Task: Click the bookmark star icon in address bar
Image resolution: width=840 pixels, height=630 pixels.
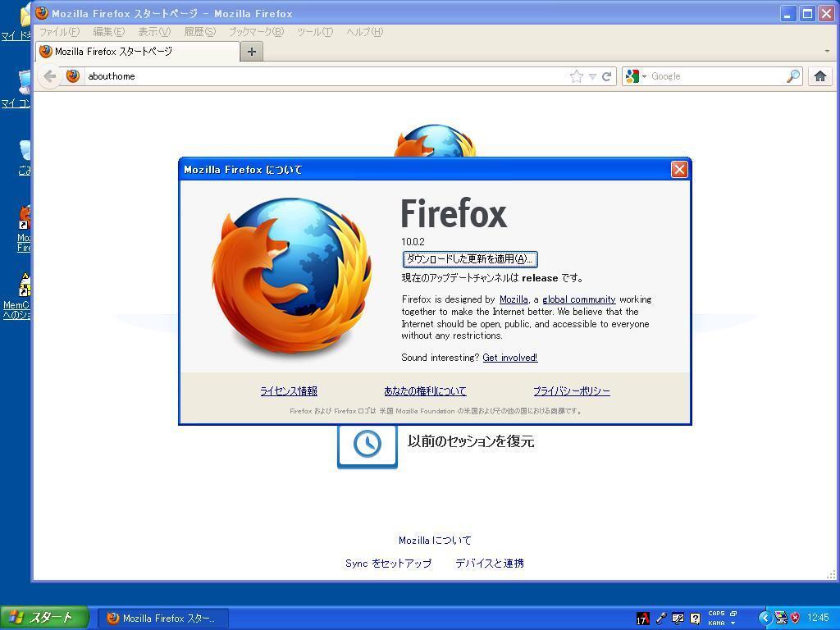Action: point(577,76)
